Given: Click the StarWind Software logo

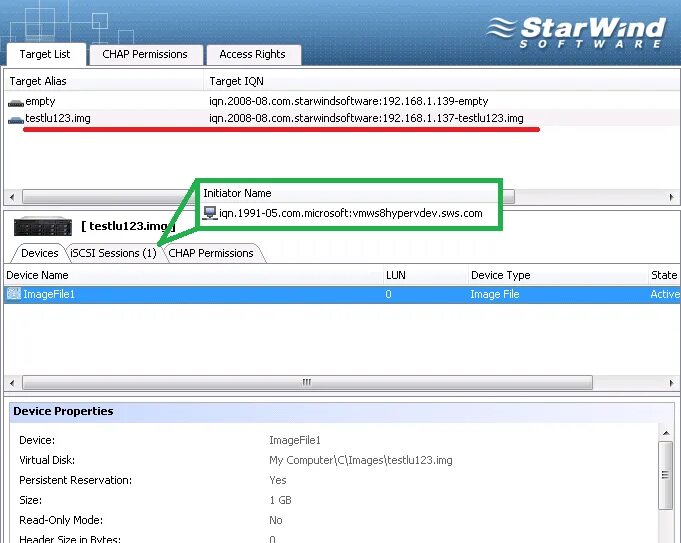Looking at the screenshot, I should tap(577, 33).
